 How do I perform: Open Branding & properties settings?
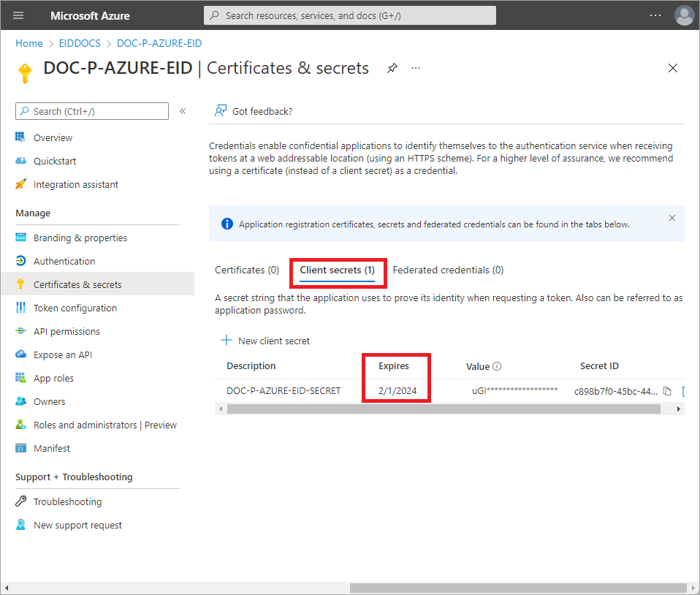click(80, 238)
